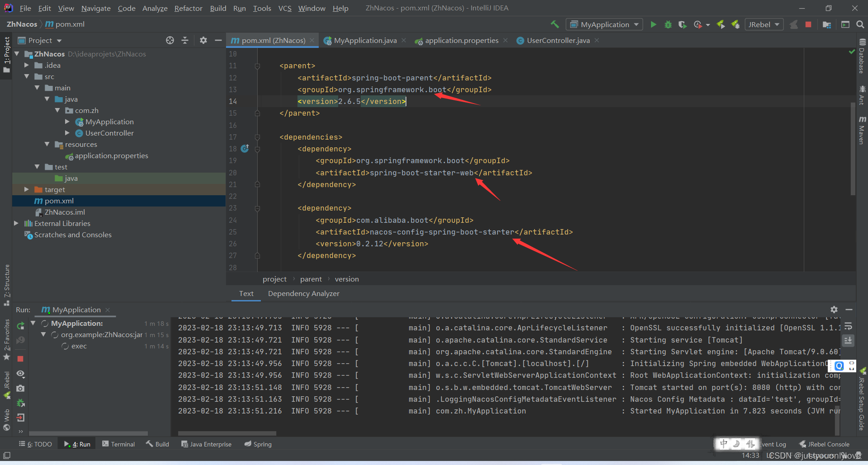The image size is (868, 465).
Task: Open the Refactor menu
Action: (x=189, y=8)
